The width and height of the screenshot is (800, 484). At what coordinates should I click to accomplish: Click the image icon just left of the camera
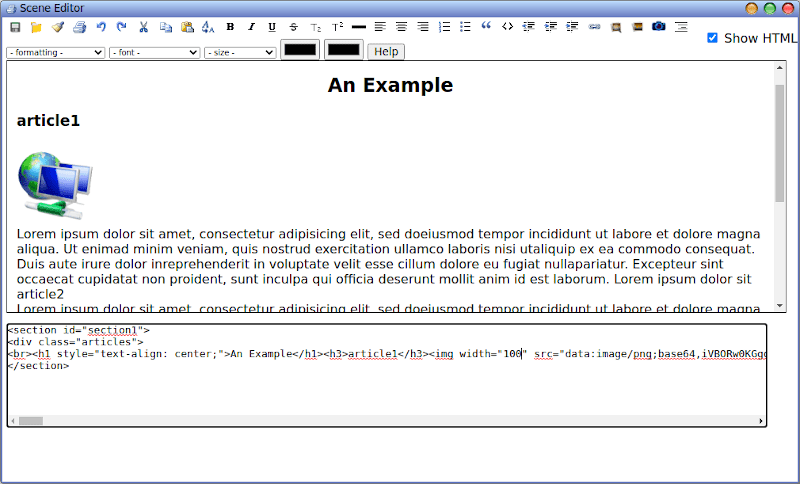(x=637, y=27)
